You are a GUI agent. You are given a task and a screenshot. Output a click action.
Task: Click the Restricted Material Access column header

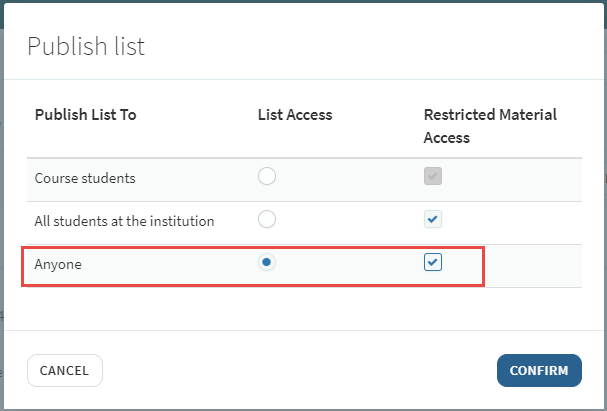(490, 126)
